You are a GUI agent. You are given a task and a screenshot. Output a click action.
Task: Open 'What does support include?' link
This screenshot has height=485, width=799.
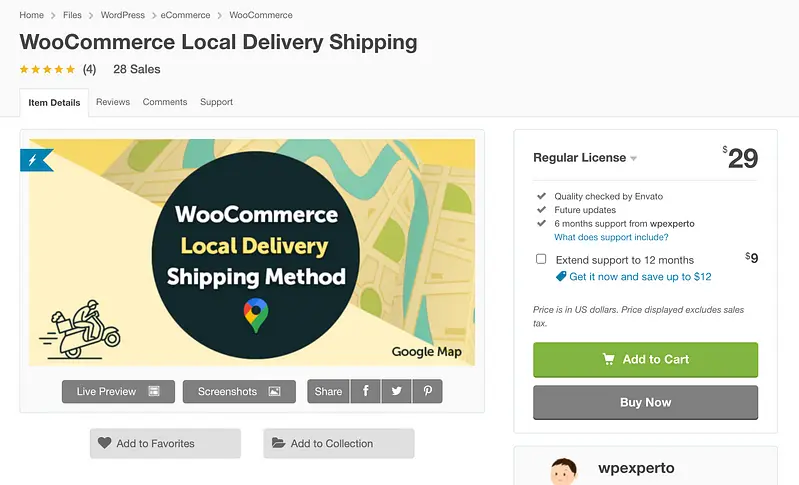point(611,238)
